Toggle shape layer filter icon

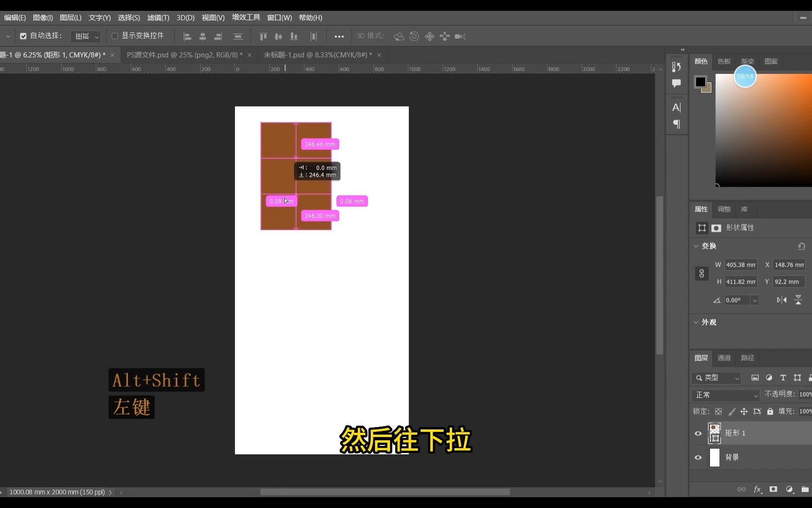[x=797, y=378]
